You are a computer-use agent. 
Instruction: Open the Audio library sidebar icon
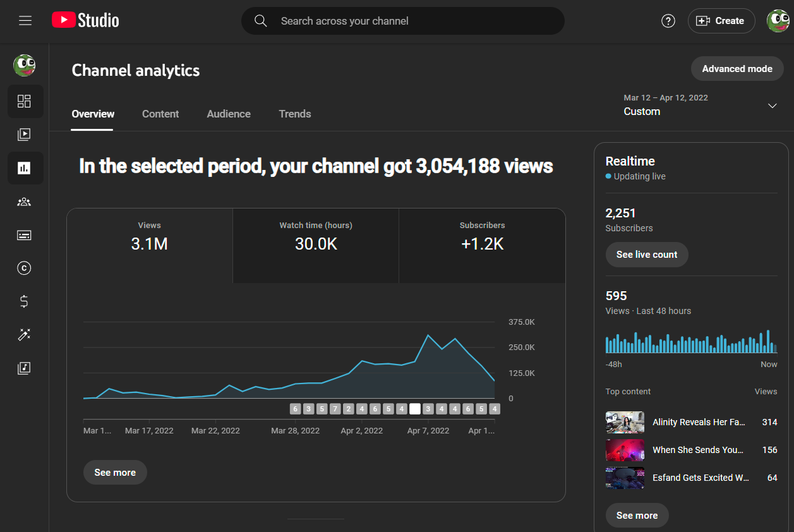24,368
